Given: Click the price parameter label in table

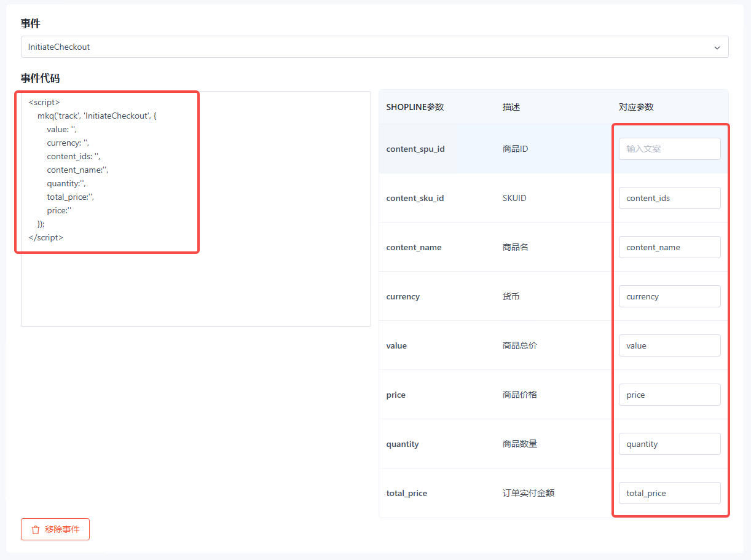Looking at the screenshot, I should pos(396,395).
